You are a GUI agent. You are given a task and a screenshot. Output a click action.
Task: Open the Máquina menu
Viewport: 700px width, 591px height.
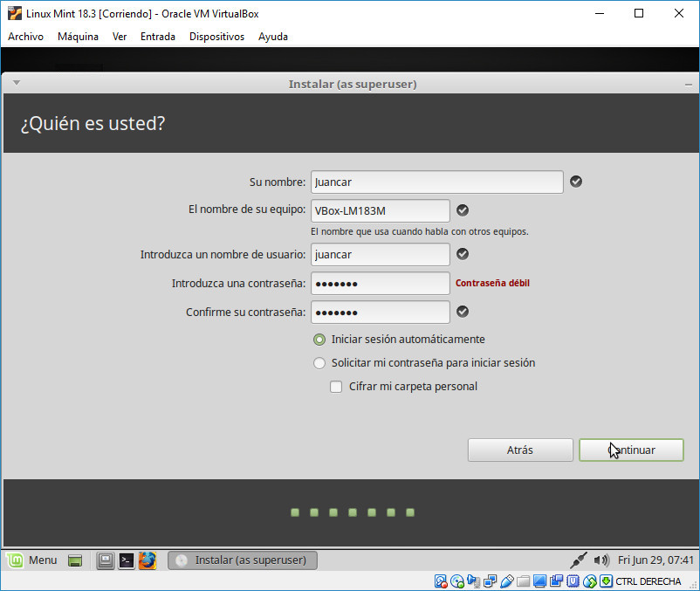79,37
